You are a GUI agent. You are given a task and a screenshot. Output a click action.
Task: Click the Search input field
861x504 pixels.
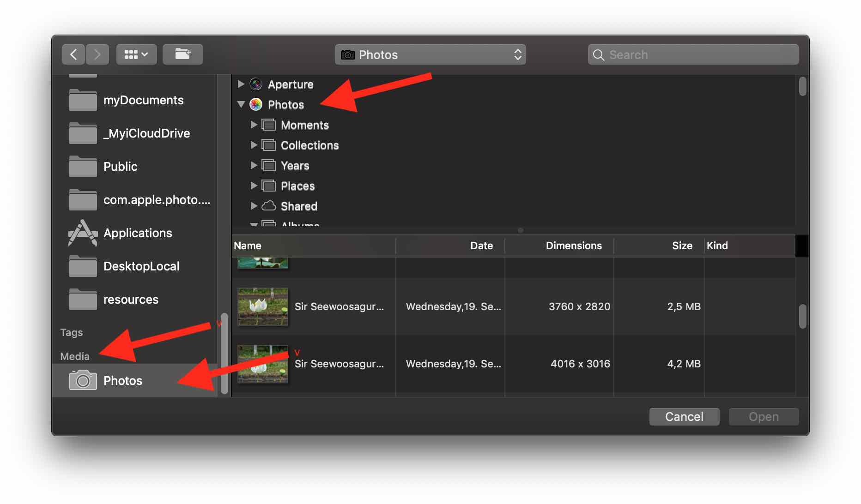693,54
